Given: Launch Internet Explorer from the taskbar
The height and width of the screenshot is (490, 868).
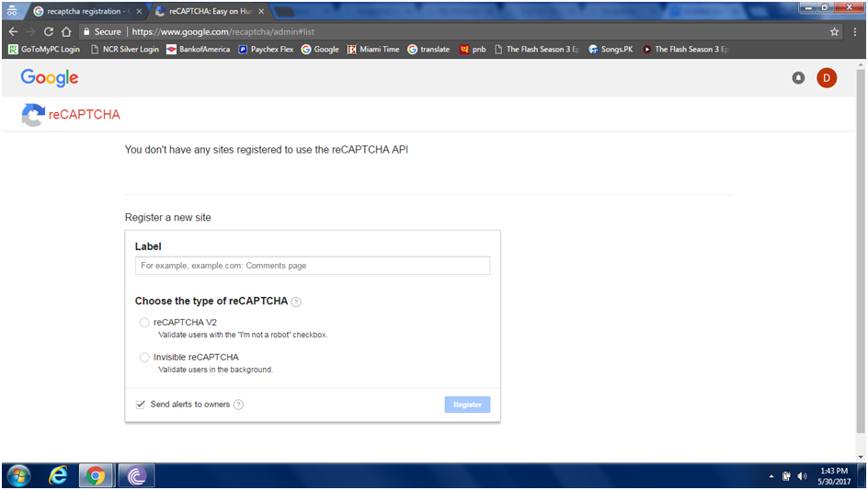Looking at the screenshot, I should coord(58,475).
